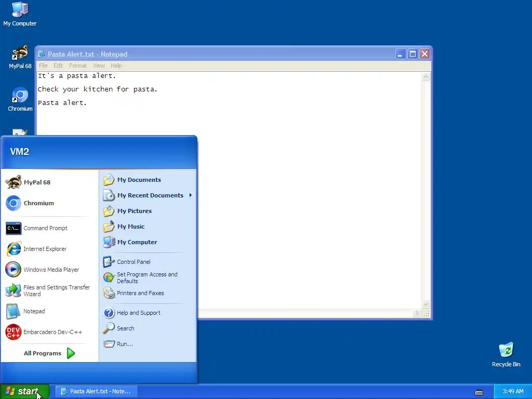Open My Computer desktop icon
The width and height of the screenshot is (532, 399).
[20, 14]
